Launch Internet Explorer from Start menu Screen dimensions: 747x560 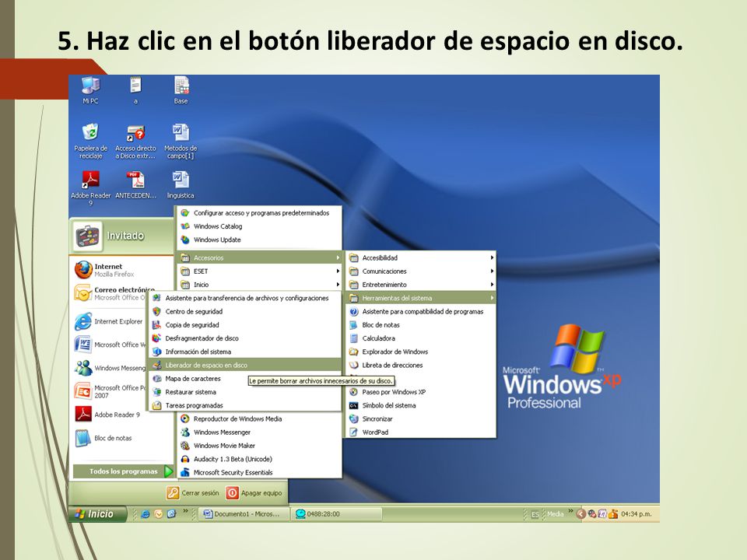tap(110, 321)
